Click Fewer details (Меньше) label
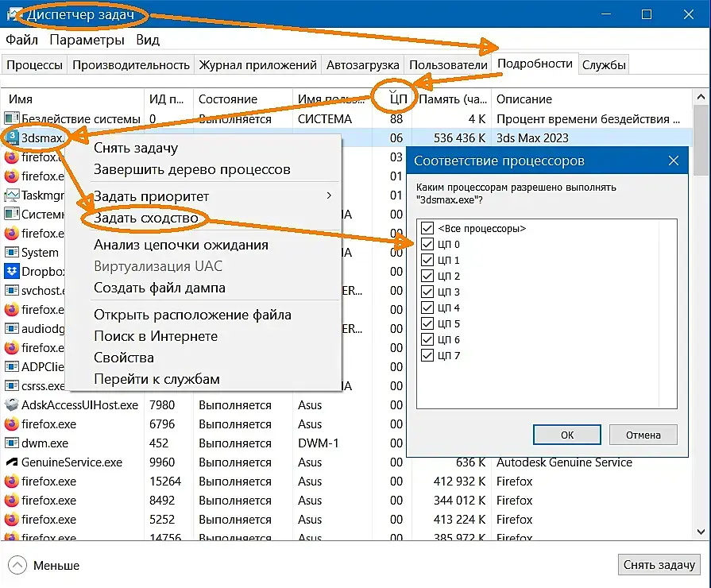 tap(56, 565)
